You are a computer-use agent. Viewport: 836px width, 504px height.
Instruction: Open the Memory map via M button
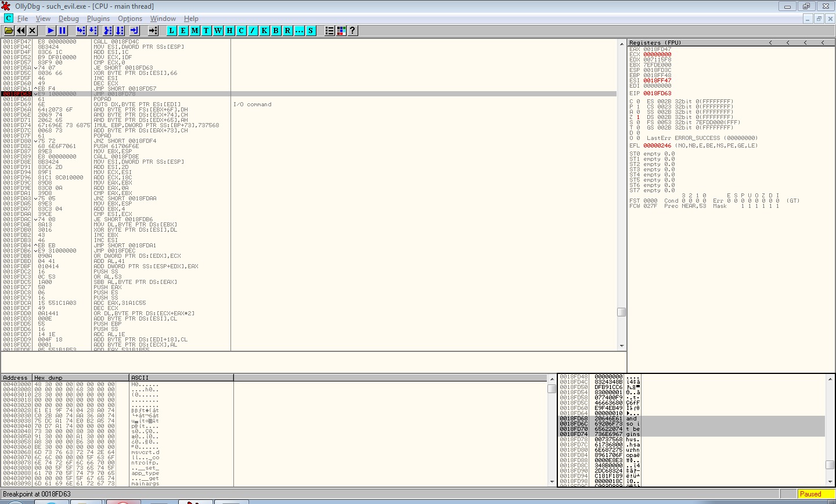(x=195, y=30)
